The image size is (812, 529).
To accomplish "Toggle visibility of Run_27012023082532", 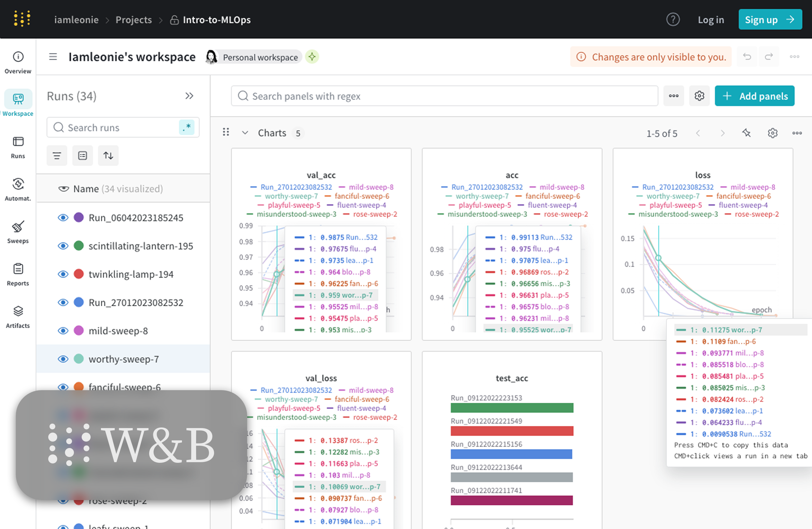I will [x=63, y=302].
